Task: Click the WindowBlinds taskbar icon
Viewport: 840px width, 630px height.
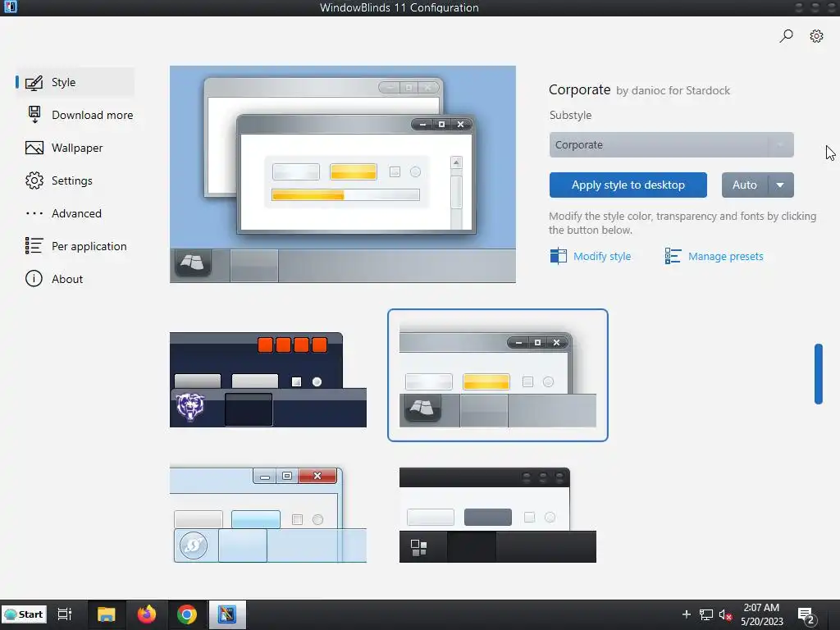Action: click(x=227, y=614)
